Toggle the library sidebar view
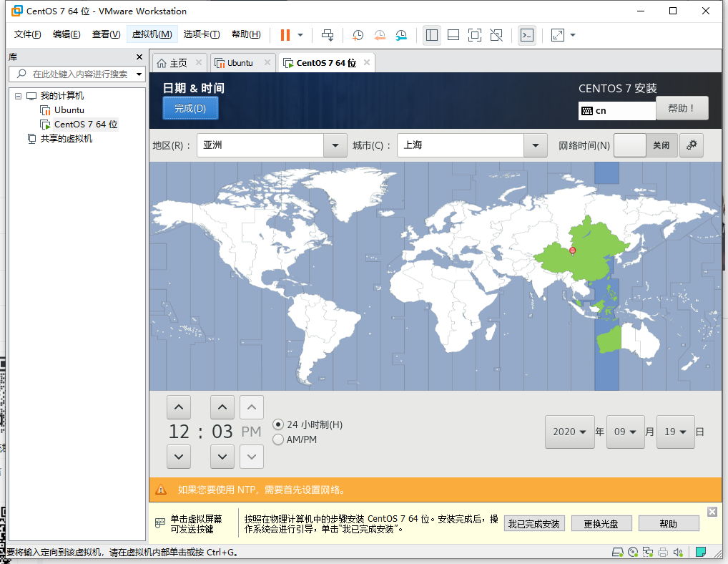728x564 pixels. point(432,35)
